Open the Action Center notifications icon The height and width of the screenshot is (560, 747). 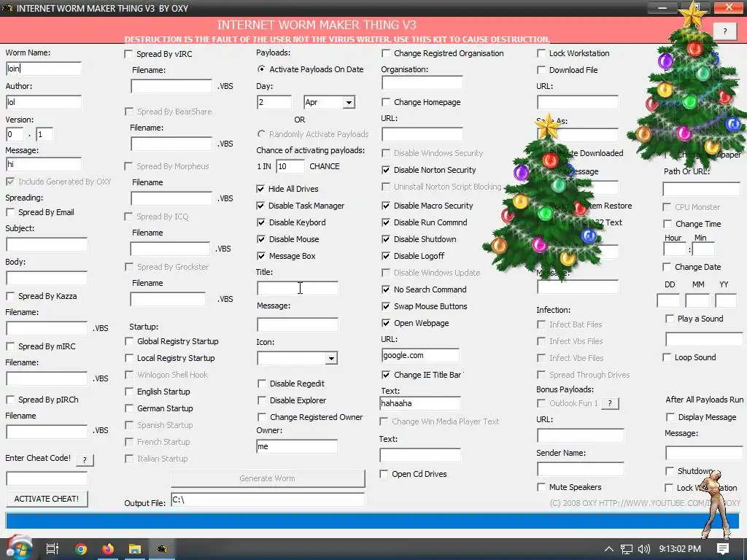pos(723,549)
